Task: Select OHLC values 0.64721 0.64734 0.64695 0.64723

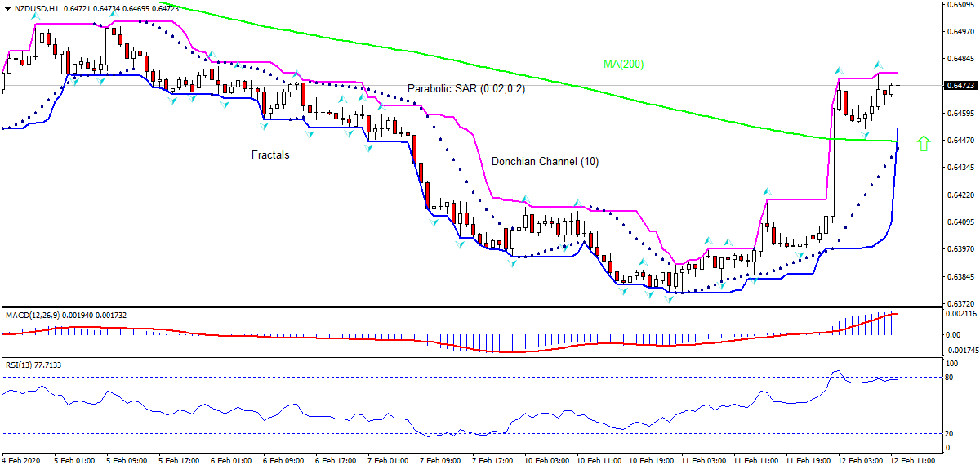Action: [x=119, y=7]
